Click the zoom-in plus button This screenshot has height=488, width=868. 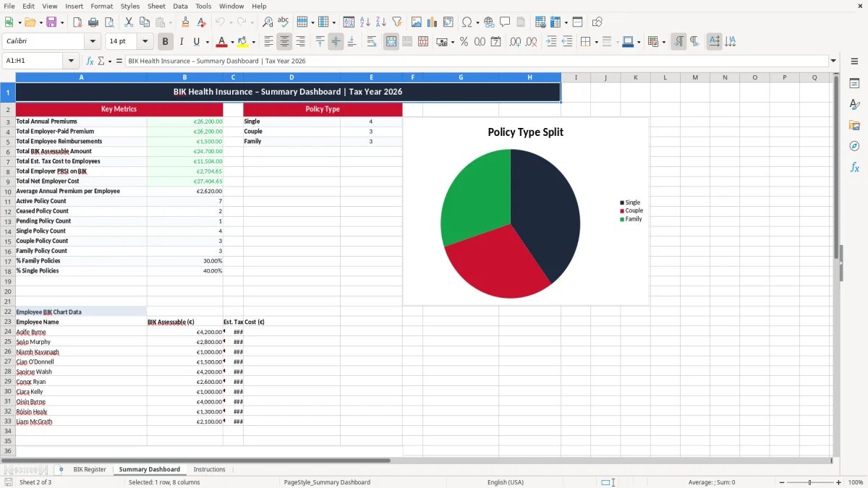(x=839, y=482)
